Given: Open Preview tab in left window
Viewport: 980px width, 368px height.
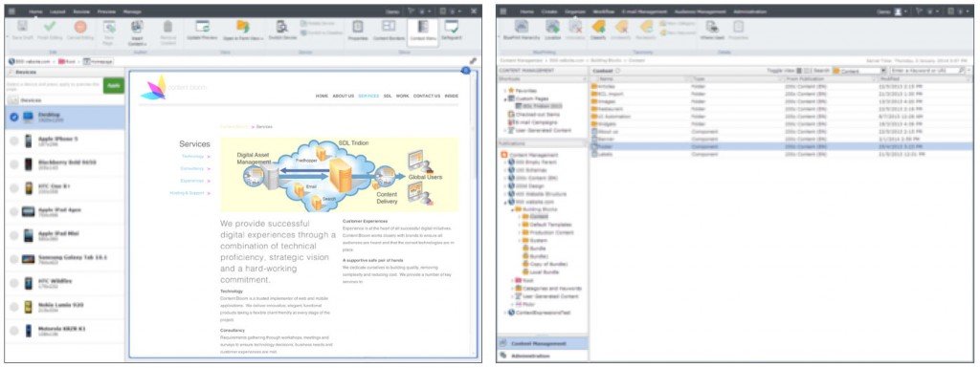Looking at the screenshot, I should tap(106, 11).
